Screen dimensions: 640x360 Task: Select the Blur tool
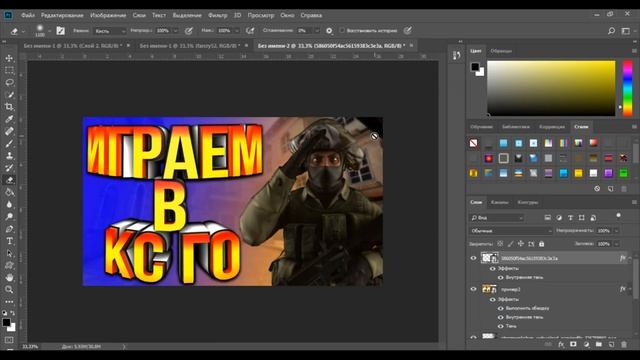pos(9,204)
